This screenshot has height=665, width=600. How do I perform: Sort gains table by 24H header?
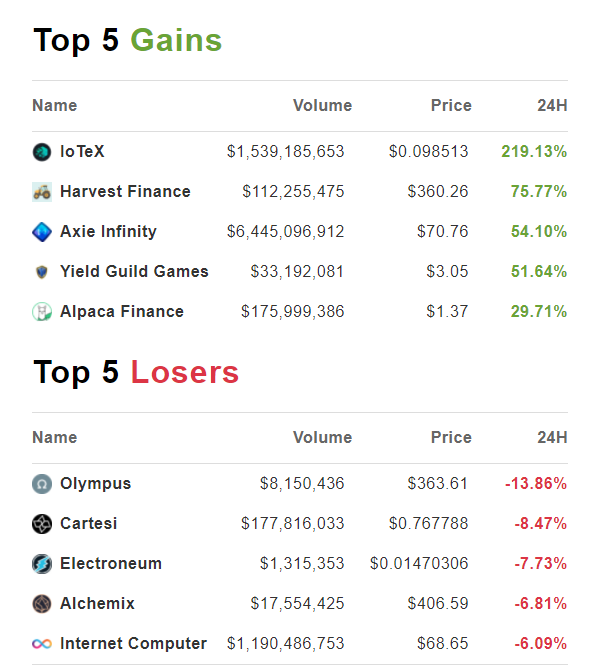pos(551,106)
